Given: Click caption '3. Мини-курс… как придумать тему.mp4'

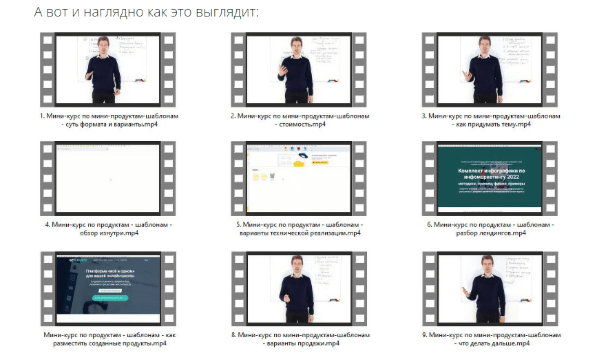Looking at the screenshot, I should click(x=491, y=120).
